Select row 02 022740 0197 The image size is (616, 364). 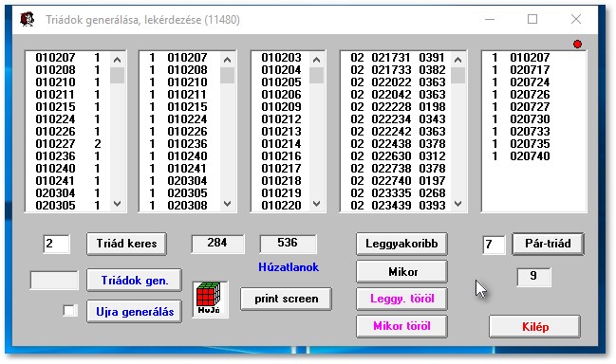[397, 181]
